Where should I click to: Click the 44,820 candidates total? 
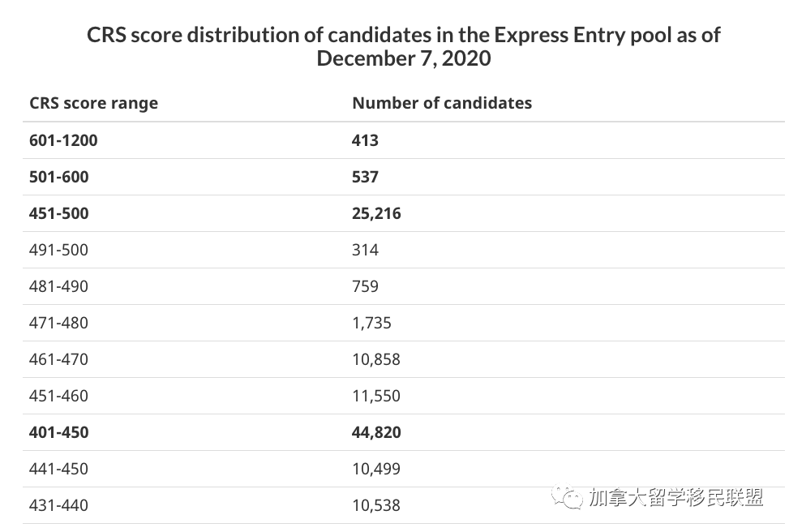click(x=376, y=432)
